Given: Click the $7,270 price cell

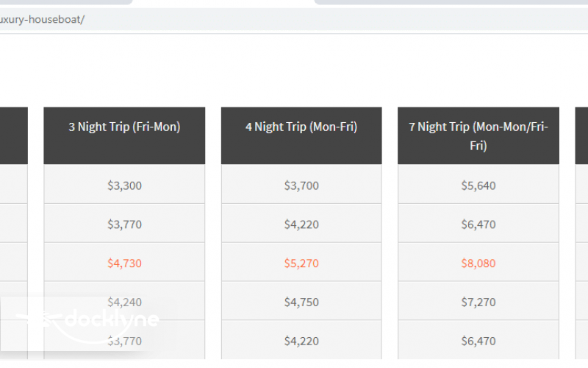Looking at the screenshot, I should click(478, 302).
